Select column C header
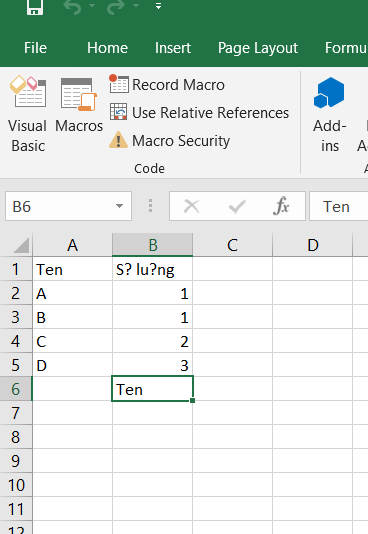This screenshot has height=534, width=368. [x=233, y=245]
